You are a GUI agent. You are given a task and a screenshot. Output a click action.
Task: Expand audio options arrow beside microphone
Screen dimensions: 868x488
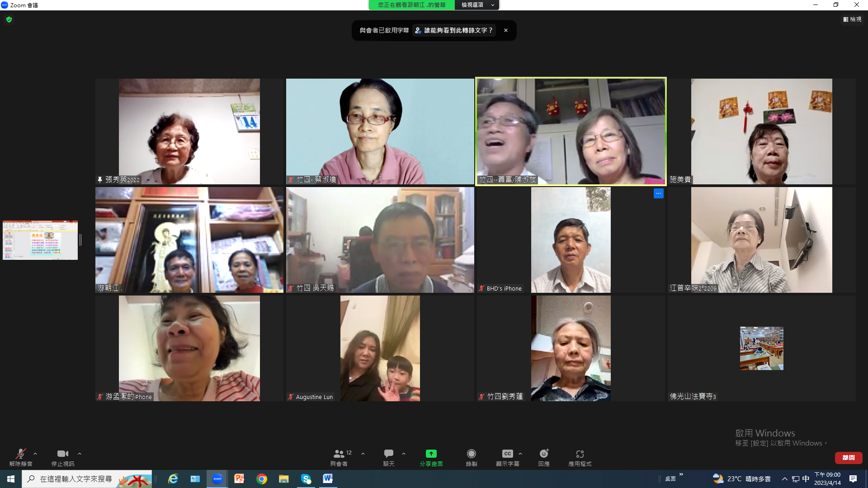pos(35,454)
